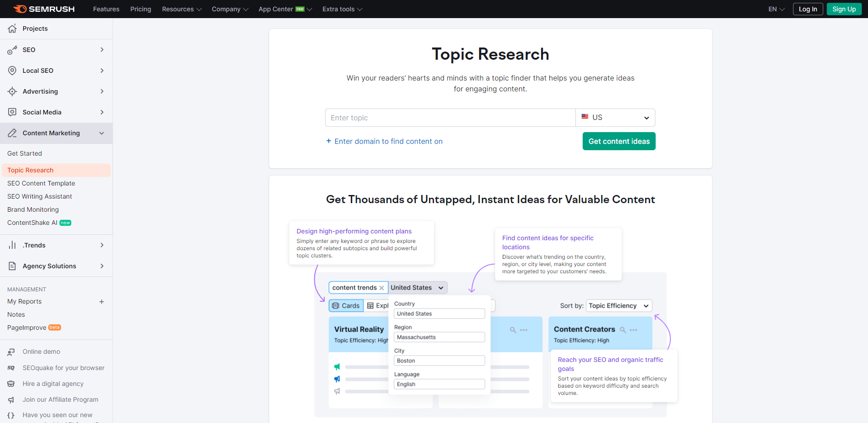Image resolution: width=868 pixels, height=423 pixels.
Task: Click the Online demo icon
Action: point(11,352)
